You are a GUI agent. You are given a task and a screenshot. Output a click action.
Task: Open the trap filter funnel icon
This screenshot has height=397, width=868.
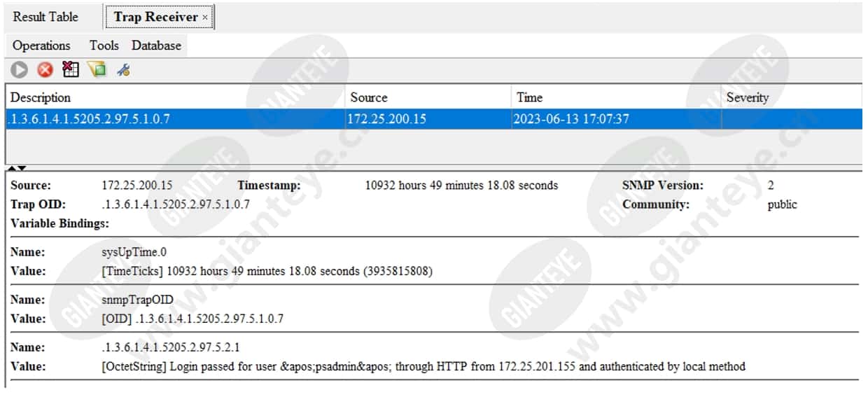click(x=97, y=69)
